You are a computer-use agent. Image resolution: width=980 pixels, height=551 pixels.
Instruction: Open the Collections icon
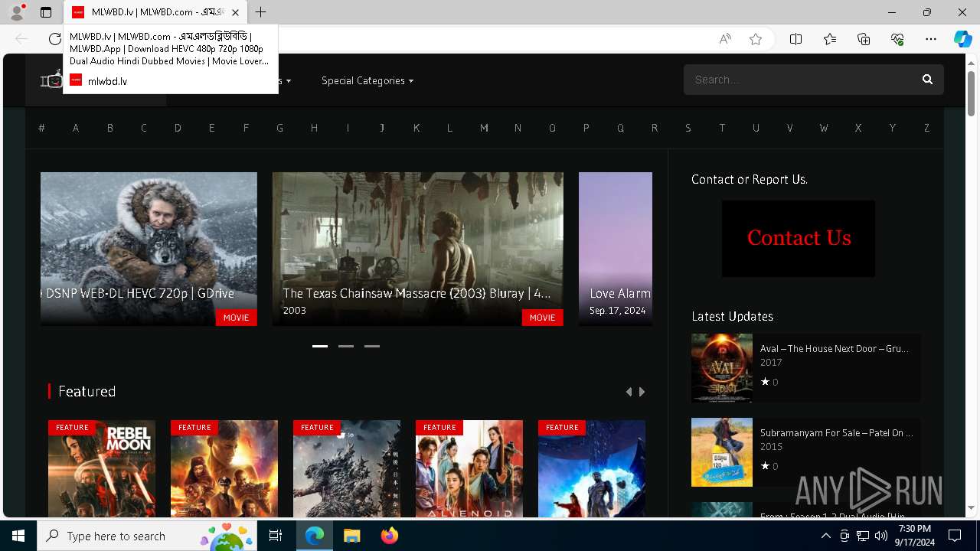[x=864, y=39]
